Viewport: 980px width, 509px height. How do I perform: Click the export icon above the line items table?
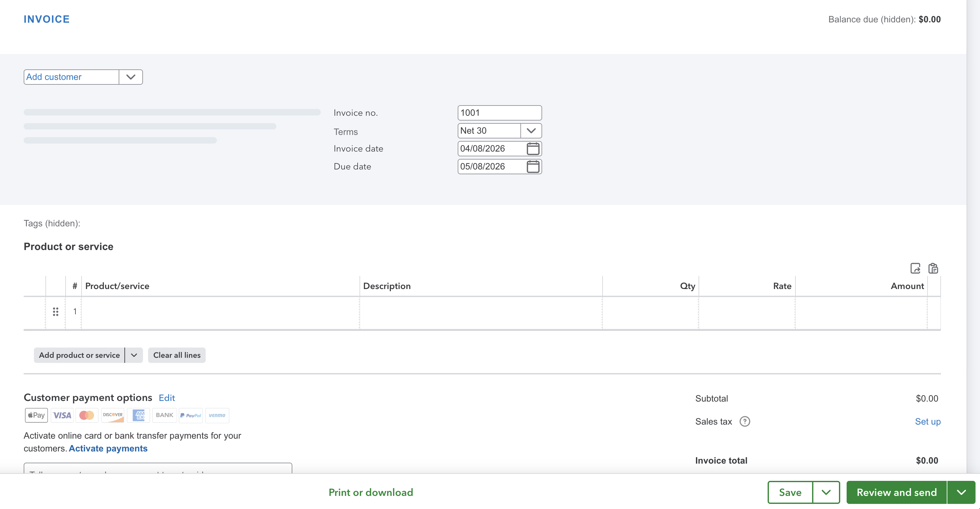click(915, 268)
